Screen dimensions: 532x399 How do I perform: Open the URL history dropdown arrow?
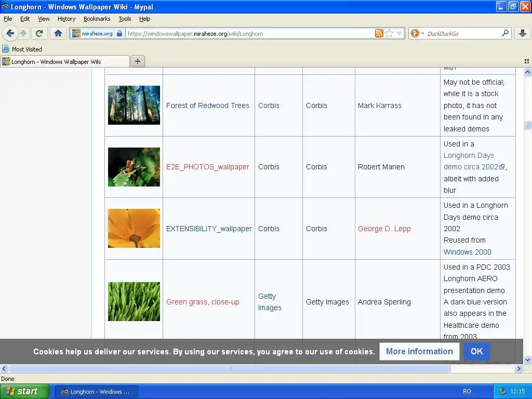tap(400, 33)
